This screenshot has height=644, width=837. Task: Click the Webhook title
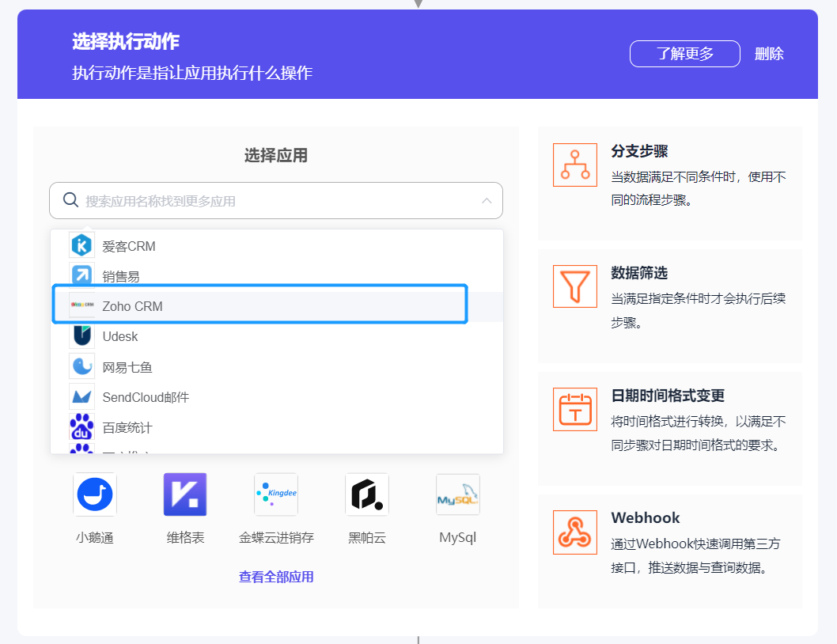pos(646,518)
